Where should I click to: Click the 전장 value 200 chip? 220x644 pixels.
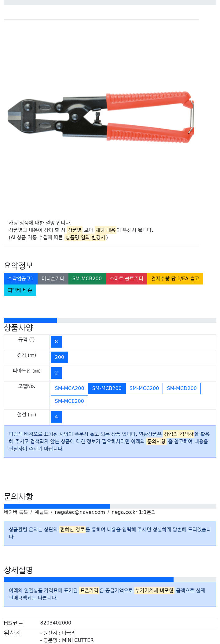point(60,357)
